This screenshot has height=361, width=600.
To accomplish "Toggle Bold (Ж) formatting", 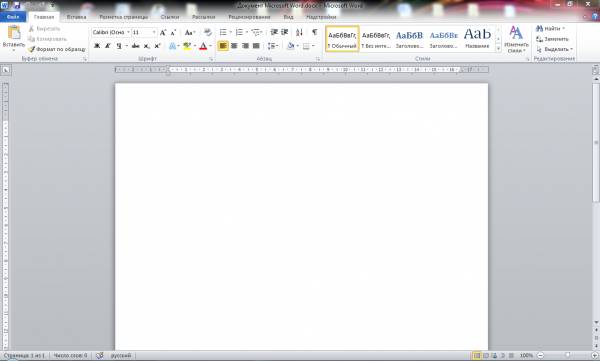I will [x=97, y=46].
